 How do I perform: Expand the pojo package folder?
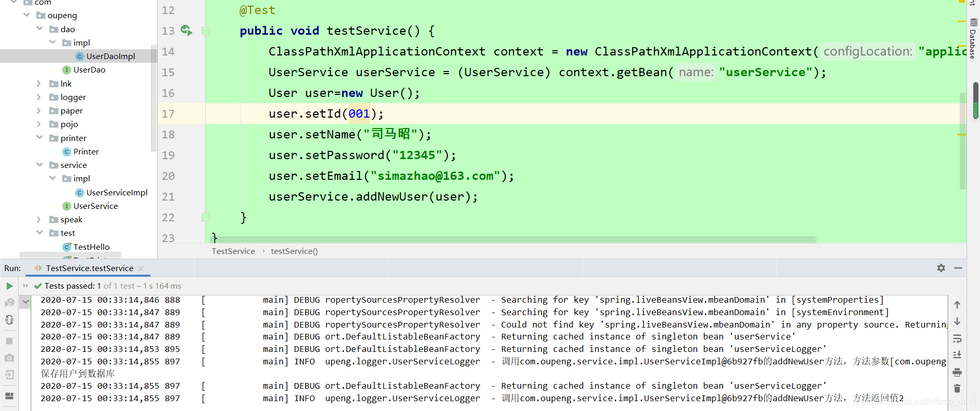pos(39,124)
